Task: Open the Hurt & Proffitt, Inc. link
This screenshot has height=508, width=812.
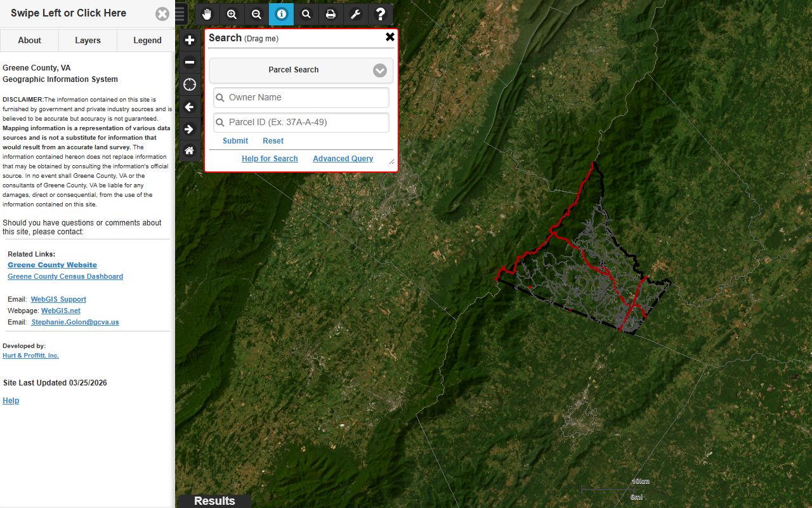Action: click(30, 356)
